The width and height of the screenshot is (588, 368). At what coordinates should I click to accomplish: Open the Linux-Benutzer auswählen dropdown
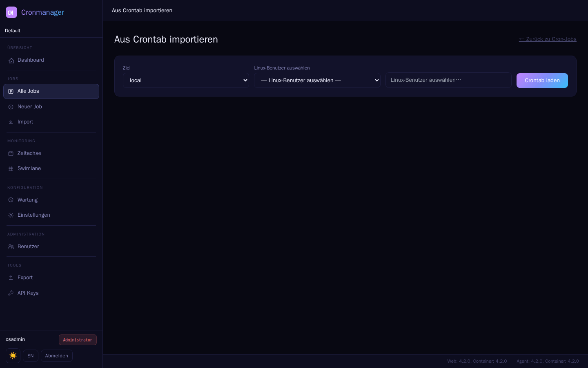click(x=317, y=81)
